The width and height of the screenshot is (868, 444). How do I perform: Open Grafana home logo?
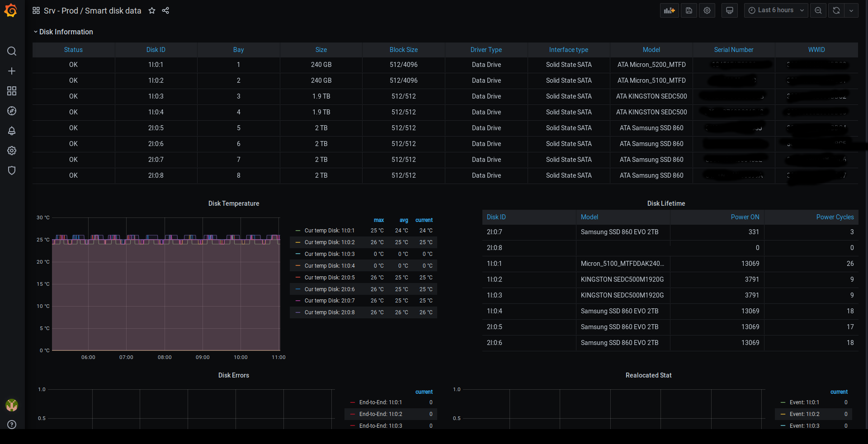pyautogui.click(x=11, y=10)
